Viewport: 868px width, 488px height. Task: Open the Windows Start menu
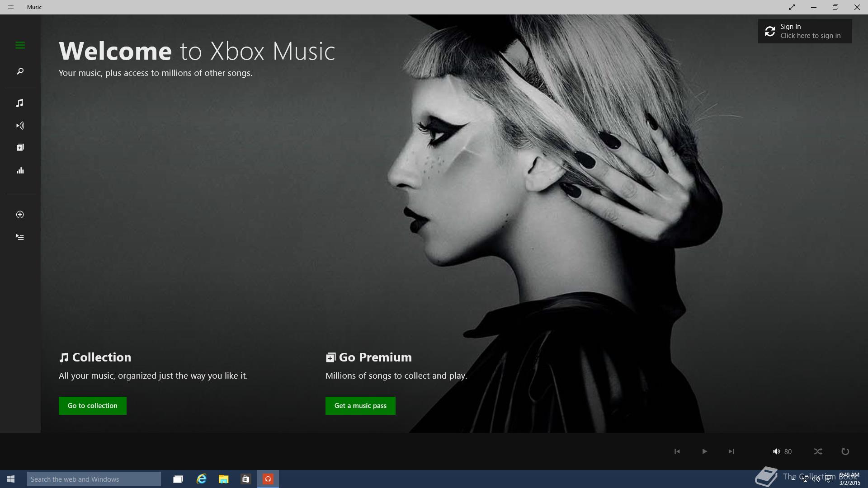pyautogui.click(x=11, y=479)
